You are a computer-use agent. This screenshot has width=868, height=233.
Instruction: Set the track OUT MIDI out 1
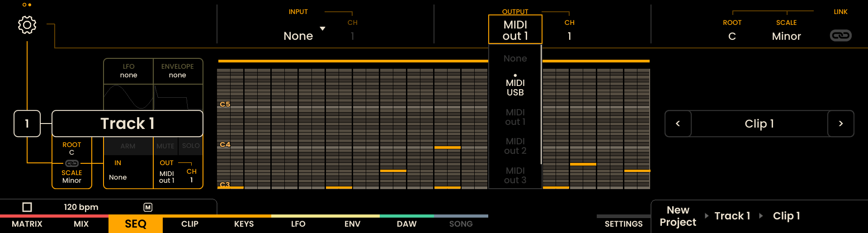click(x=166, y=177)
